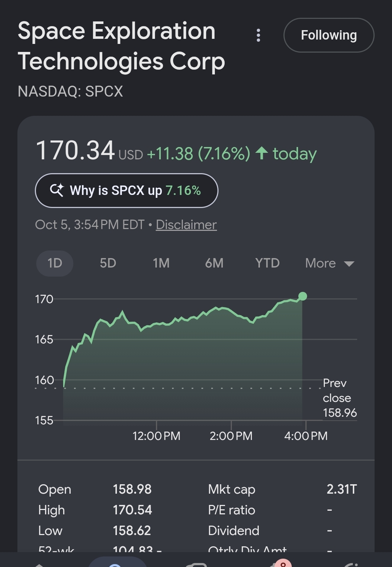Open the Disclaimer link
392x567 pixels.
(186, 225)
